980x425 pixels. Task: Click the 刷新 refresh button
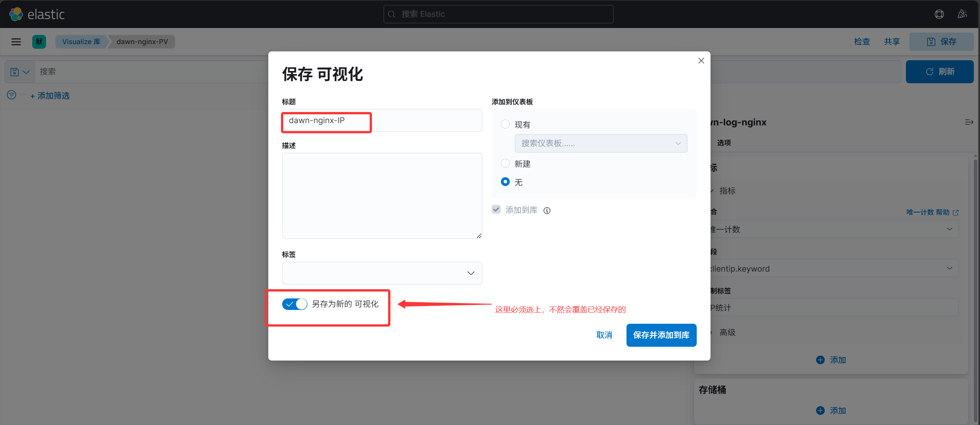click(939, 72)
